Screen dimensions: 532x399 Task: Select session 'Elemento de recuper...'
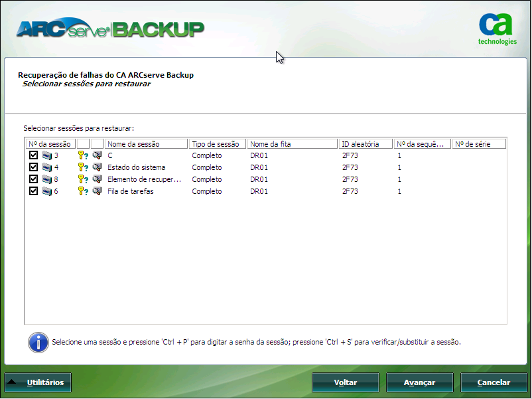[144, 179]
